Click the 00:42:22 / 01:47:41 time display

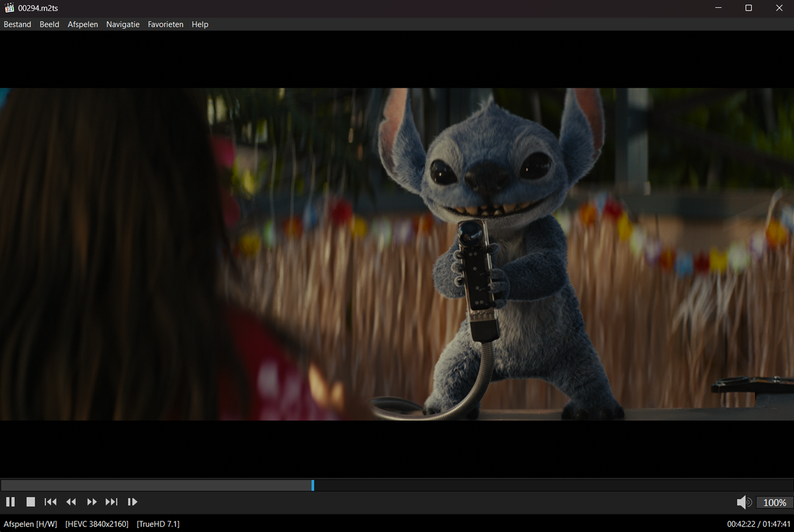[x=759, y=524]
